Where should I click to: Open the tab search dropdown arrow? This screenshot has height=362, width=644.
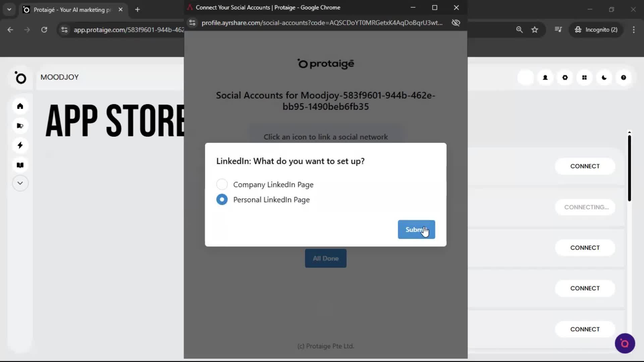pos(9,9)
